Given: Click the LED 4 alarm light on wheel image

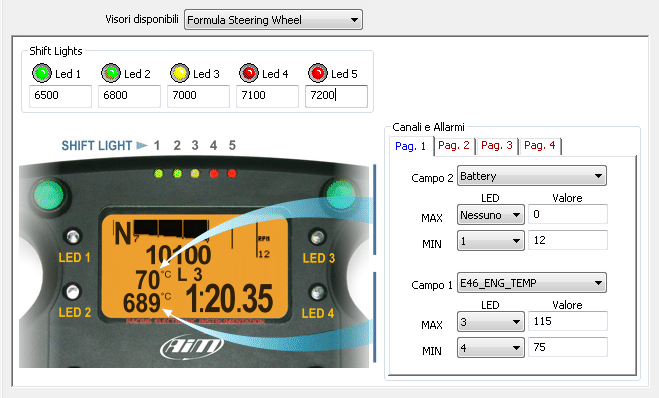Looking at the screenshot, I should pyautogui.click(x=317, y=292).
